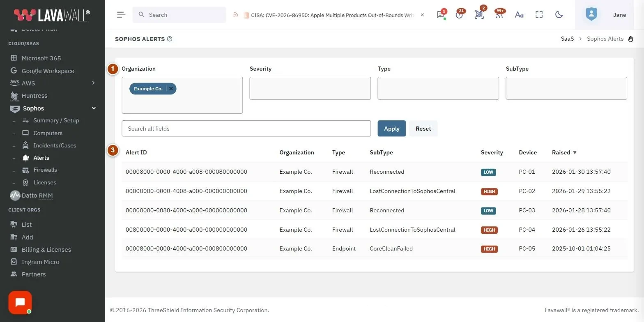This screenshot has width=644, height=322.
Task: Click the AWS logo icon
Action: [15, 83]
